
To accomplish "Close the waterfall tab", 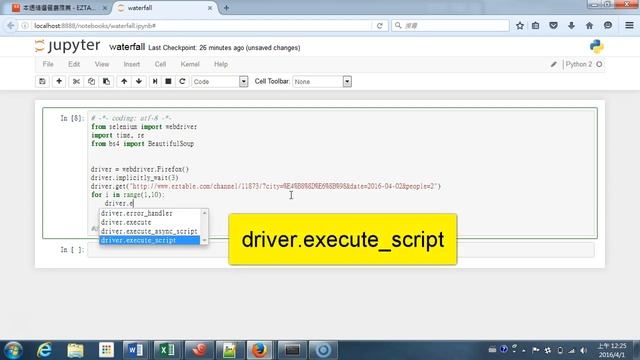I will (x=210, y=8).
